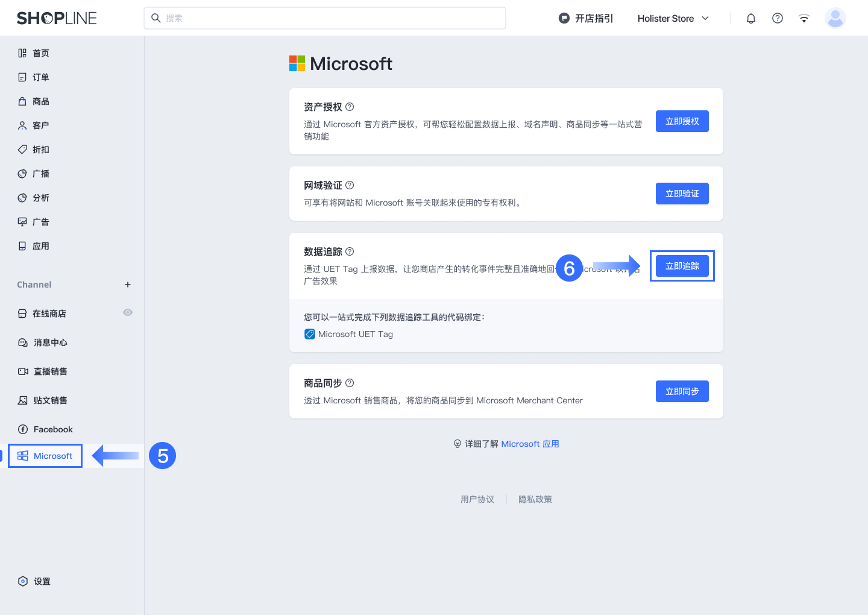The width and height of the screenshot is (868, 615).
Task: Click the Microsoft UET Tag icon
Action: 310,334
